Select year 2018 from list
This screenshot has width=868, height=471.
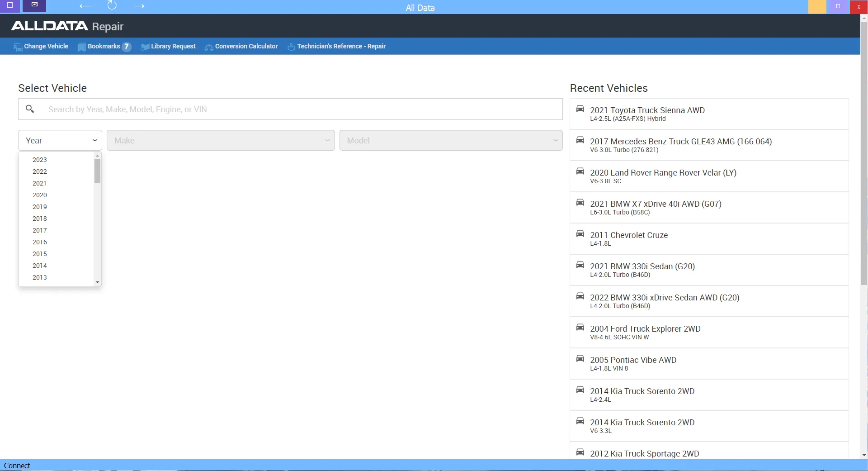tap(40, 219)
